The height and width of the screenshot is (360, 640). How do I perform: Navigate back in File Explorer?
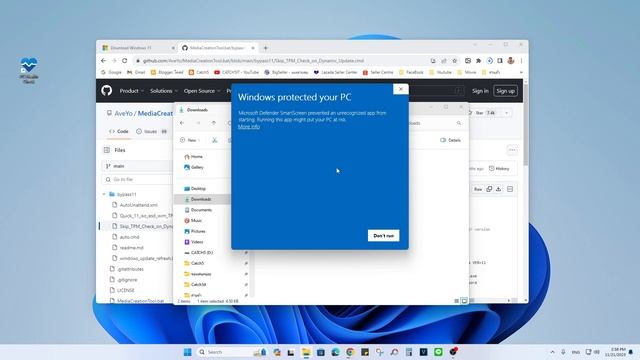point(182,123)
